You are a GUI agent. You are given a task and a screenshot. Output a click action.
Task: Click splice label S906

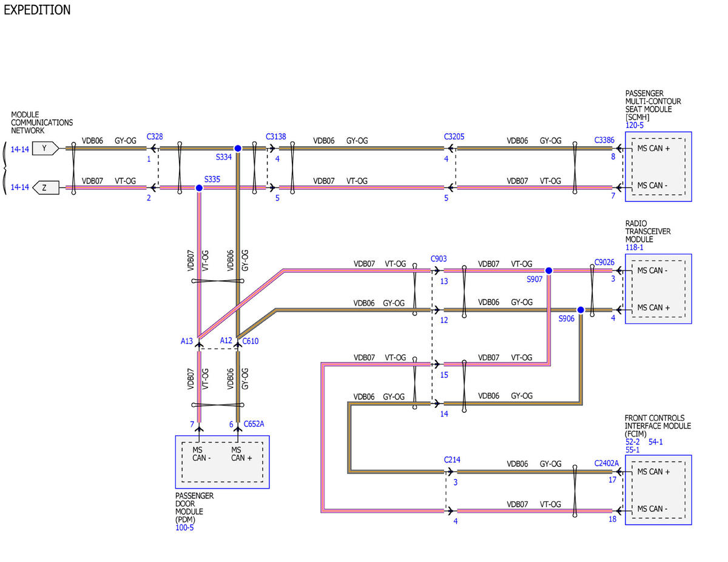(567, 318)
